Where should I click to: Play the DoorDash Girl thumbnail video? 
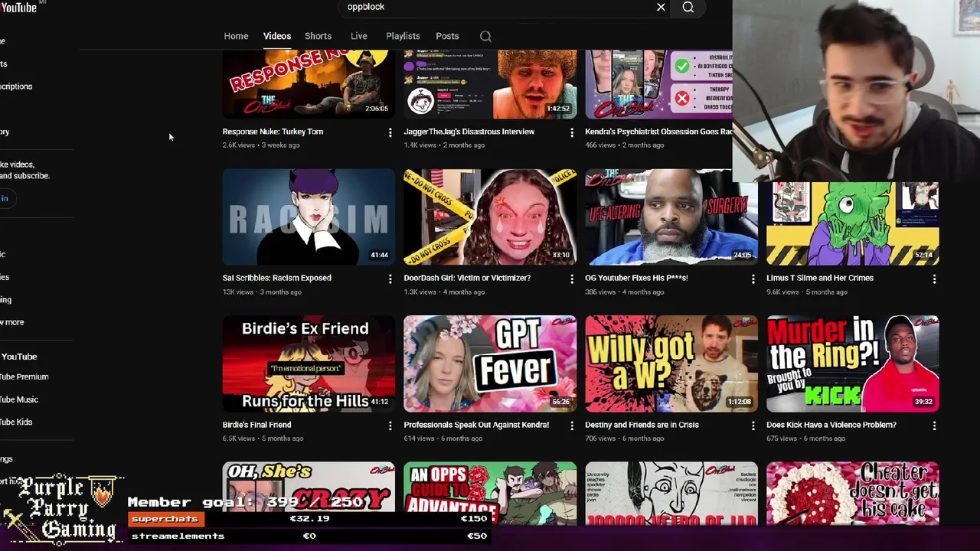point(490,217)
